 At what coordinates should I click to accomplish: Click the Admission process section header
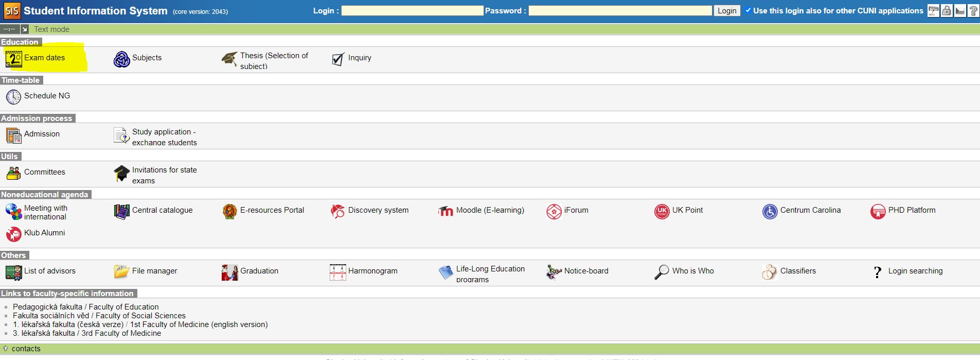[x=37, y=118]
